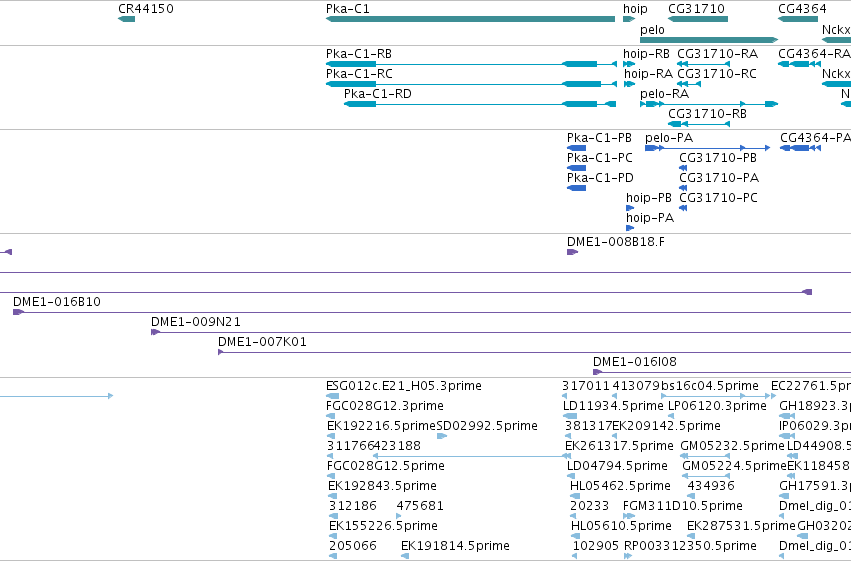Click the EK191814.5prime EST label
Viewport: 851px width, 561px height.
coord(455,546)
